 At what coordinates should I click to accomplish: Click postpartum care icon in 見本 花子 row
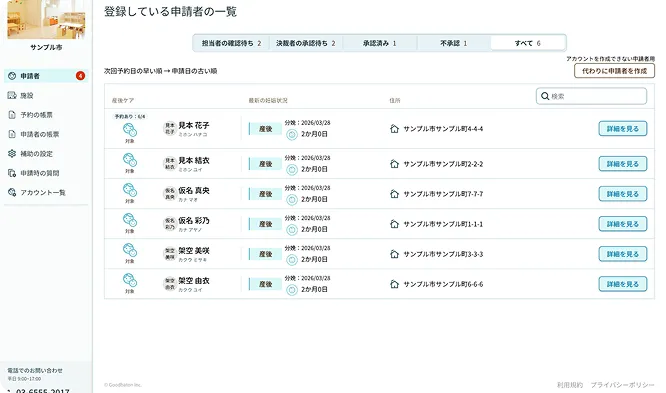tap(130, 130)
